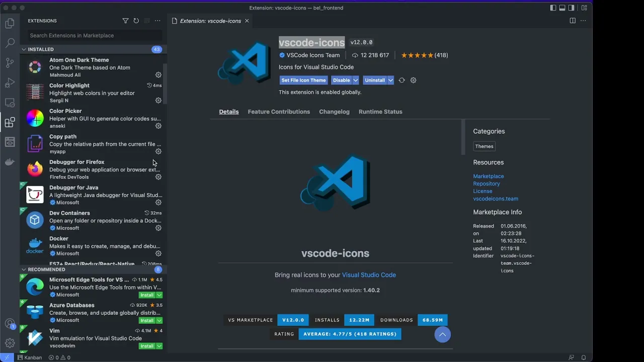Open Copy path manage gear
Viewport: 644px width, 362px height.
(158, 151)
